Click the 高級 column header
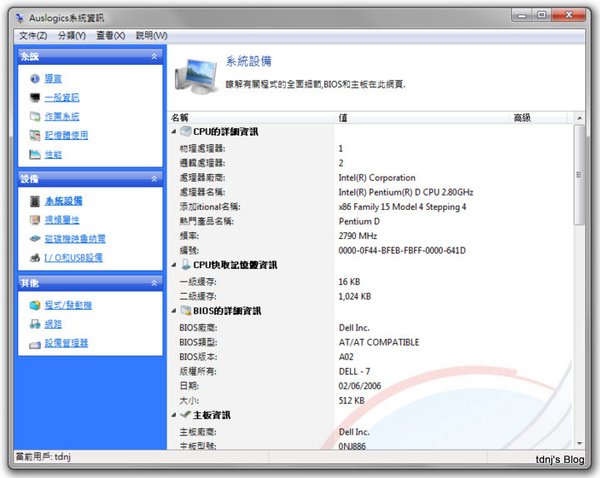This screenshot has height=478, width=600. click(x=539, y=118)
